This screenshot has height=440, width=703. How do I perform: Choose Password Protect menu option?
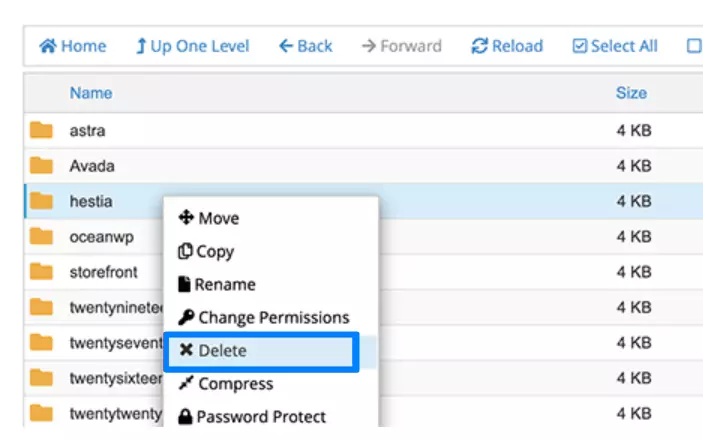(252, 417)
